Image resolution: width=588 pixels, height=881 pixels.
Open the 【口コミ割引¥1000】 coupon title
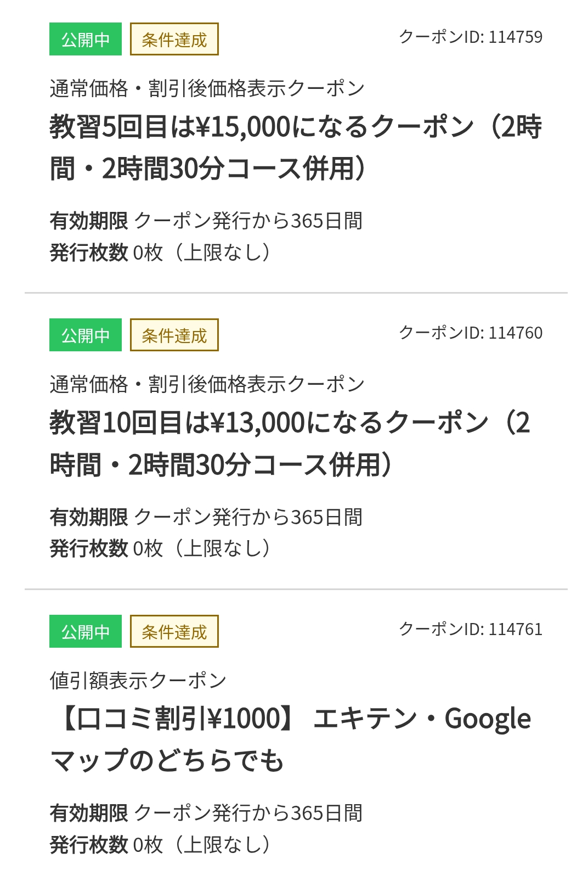[x=290, y=739]
